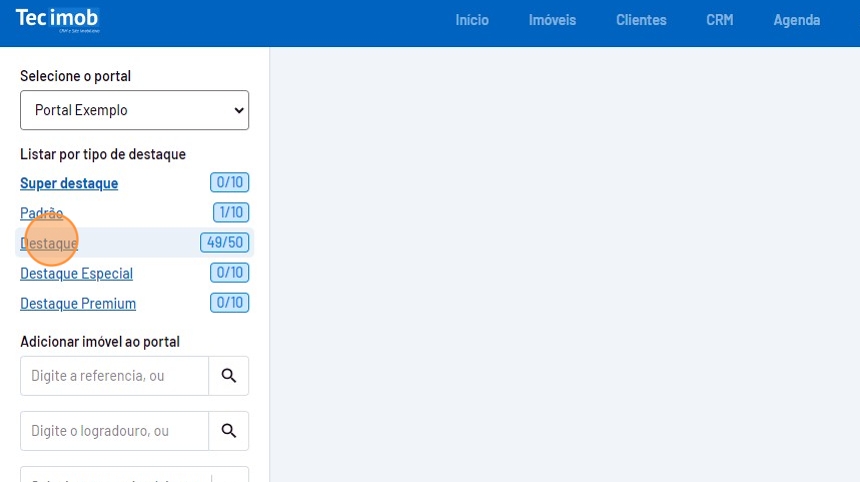Click the 49/50 counter badge
This screenshot has height=482, width=860.
click(224, 242)
